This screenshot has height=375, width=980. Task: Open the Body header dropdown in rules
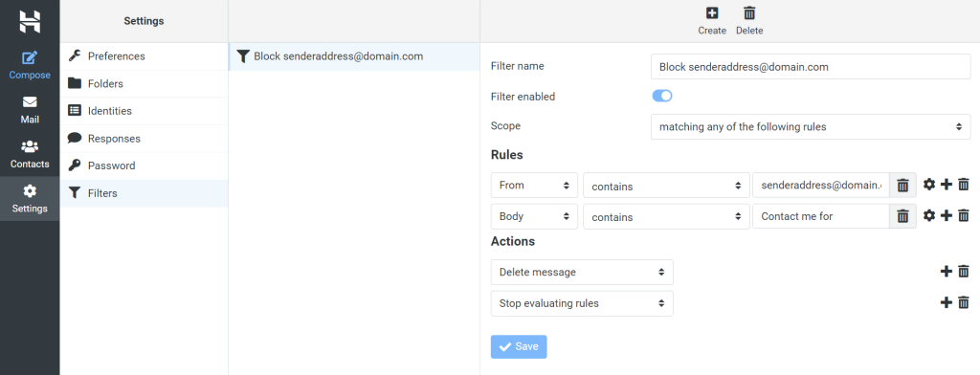(534, 216)
